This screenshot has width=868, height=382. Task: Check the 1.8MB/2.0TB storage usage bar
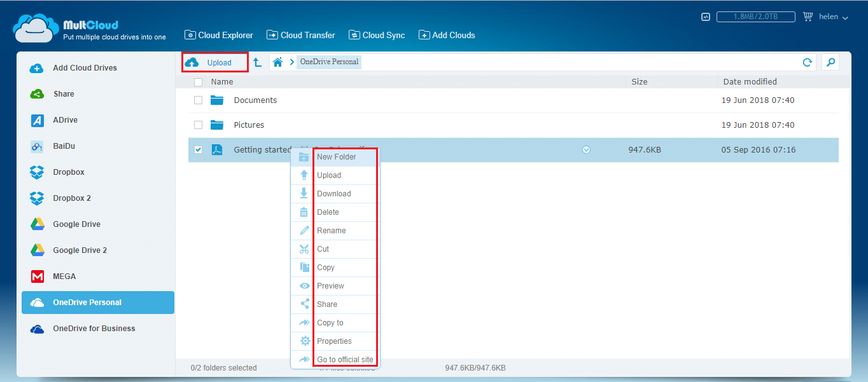click(756, 17)
